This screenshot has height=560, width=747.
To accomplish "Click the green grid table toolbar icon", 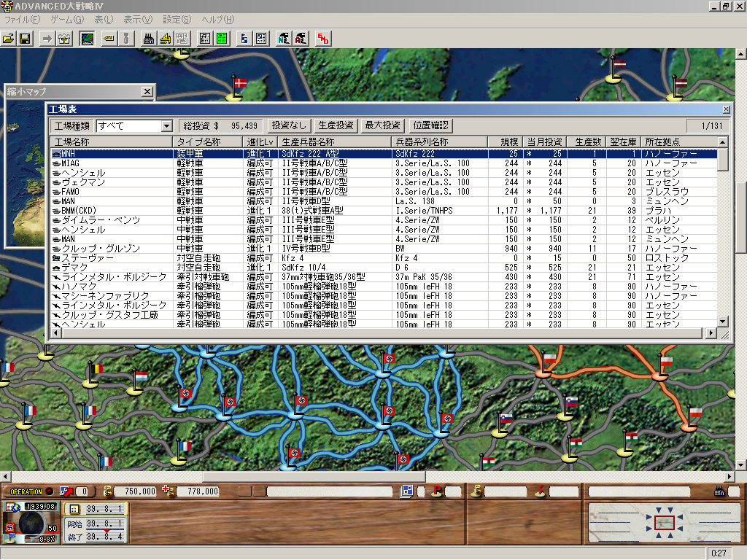I will pyautogui.click(x=221, y=39).
